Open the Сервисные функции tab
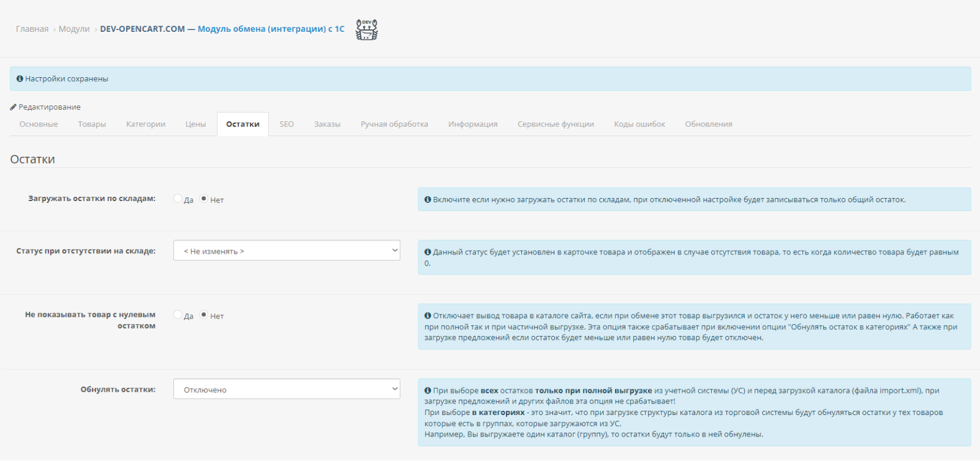Image resolution: width=980 pixels, height=461 pixels. [x=556, y=124]
